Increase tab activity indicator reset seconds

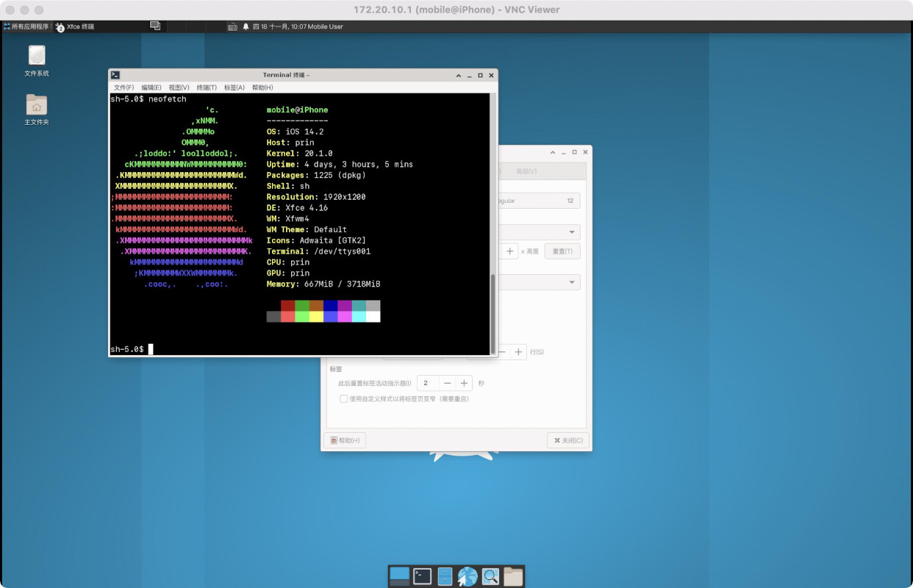(x=464, y=383)
